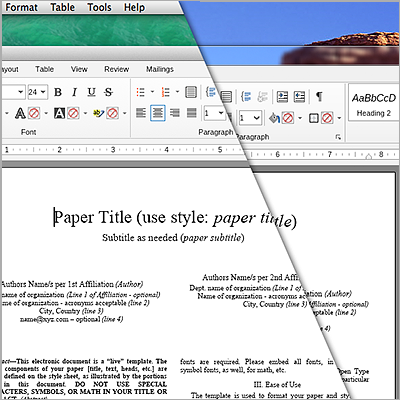Toggle Italic formatting button
The image size is (400, 400).
coord(74,92)
